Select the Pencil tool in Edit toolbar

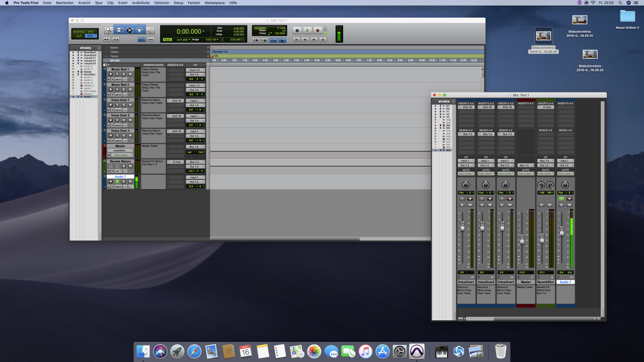150,30
